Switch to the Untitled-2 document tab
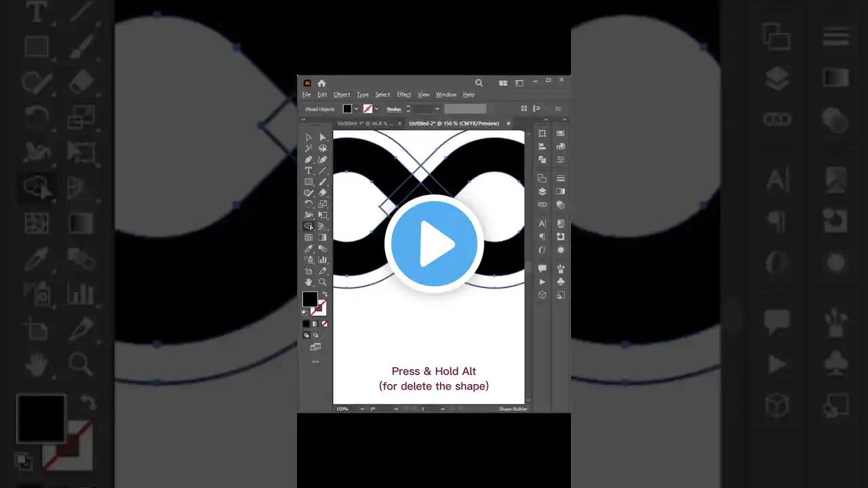Image resolution: width=868 pixels, height=488 pixels. (x=454, y=123)
